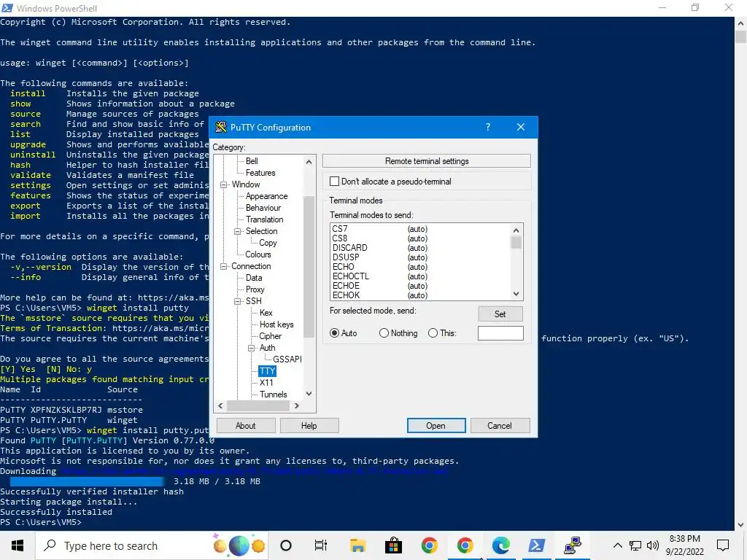Screen dimensions: 747x560
Task: Select the This radio button
Action: pyautogui.click(x=433, y=333)
